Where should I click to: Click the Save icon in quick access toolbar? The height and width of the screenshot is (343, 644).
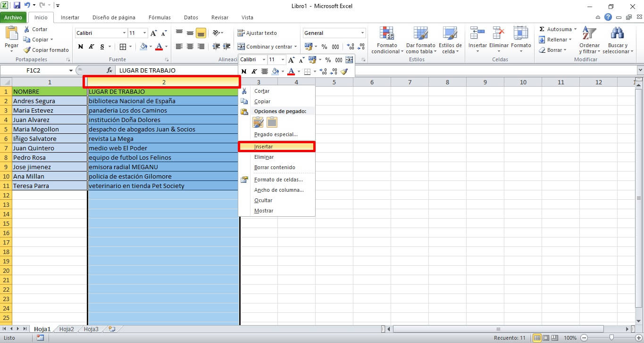[x=17, y=6]
